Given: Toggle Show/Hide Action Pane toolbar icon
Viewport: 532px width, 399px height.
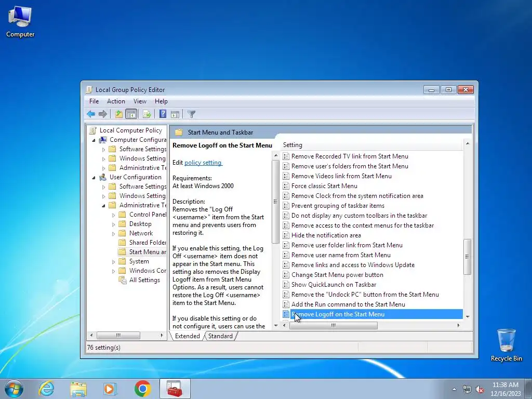Looking at the screenshot, I should pos(175,114).
